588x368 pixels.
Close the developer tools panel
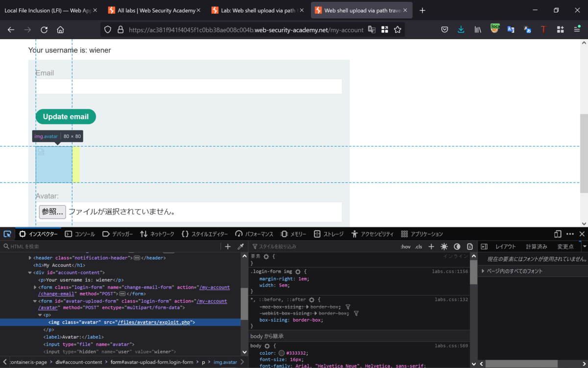[x=582, y=234]
